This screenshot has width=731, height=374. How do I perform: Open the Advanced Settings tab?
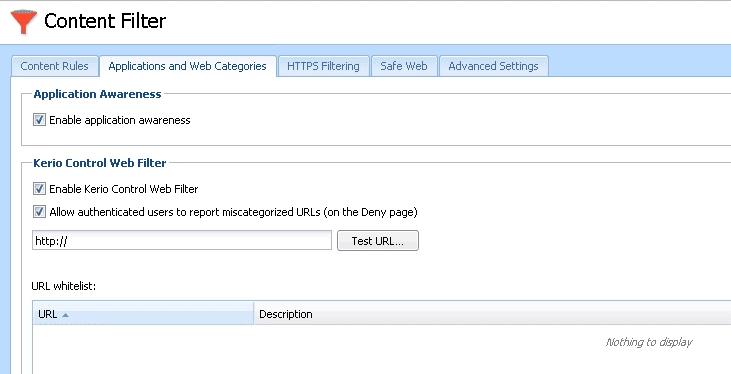(x=493, y=66)
